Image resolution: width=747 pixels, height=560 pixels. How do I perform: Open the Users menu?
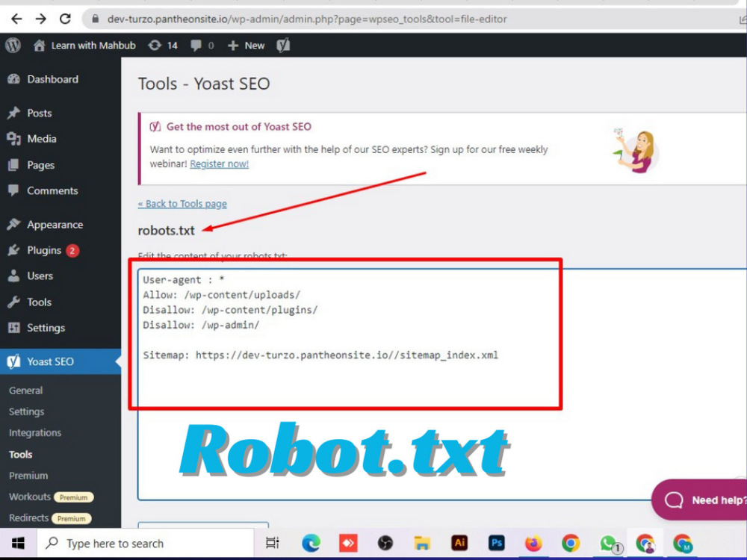[40, 276]
